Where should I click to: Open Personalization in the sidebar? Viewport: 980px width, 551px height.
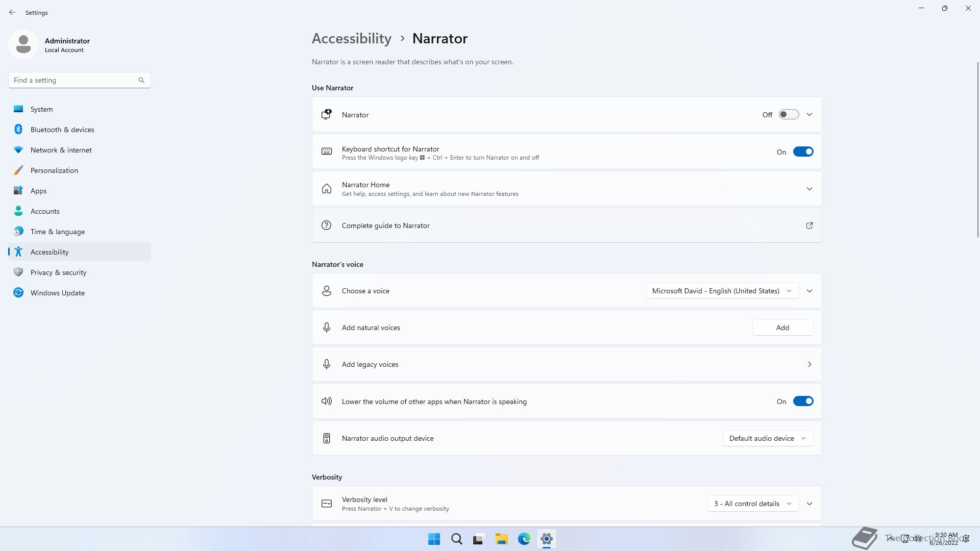pyautogui.click(x=80, y=170)
